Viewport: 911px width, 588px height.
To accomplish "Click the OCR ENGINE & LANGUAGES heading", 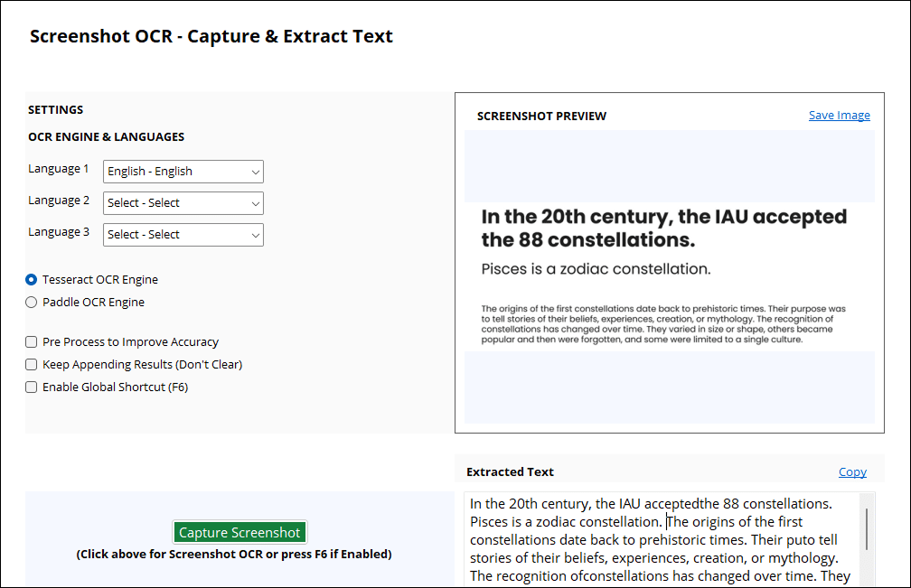I will coord(107,137).
